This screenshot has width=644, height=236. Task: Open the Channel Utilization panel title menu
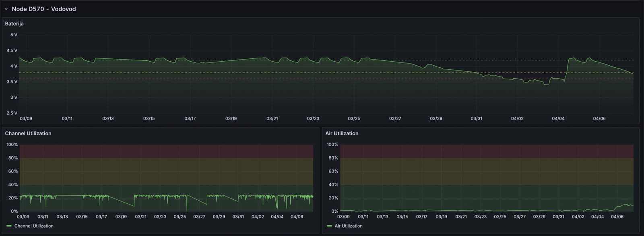(28, 133)
